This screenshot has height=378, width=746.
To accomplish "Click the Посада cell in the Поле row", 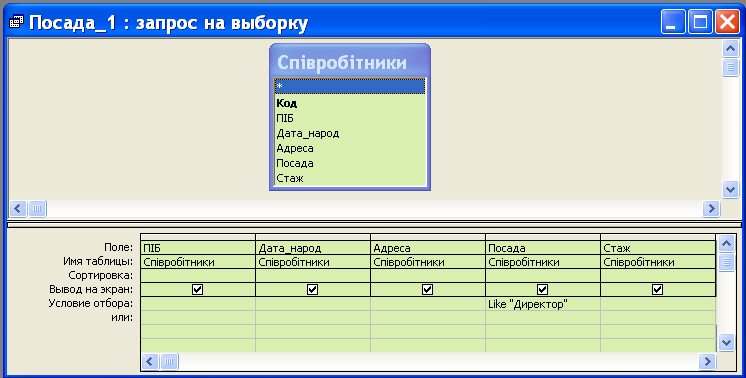I will click(543, 248).
